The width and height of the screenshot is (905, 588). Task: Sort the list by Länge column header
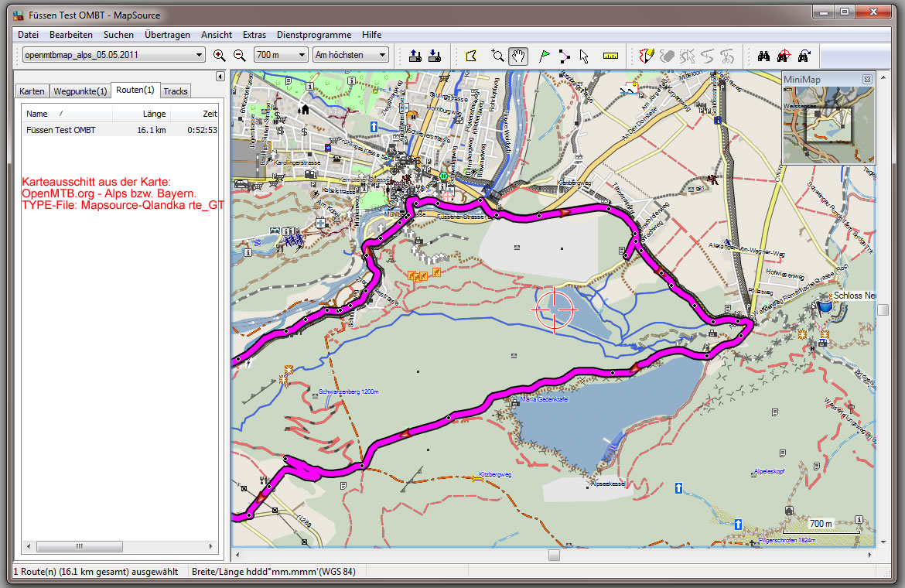[x=154, y=114]
